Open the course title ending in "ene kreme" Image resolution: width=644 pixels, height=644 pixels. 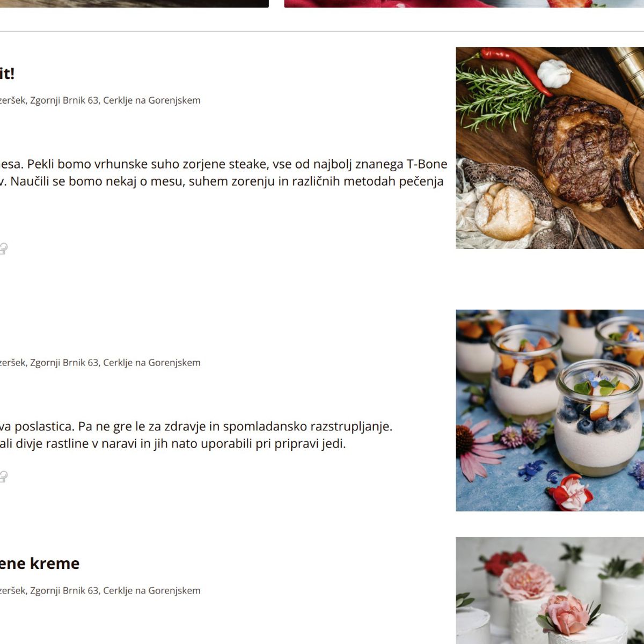pyautogui.click(x=40, y=563)
